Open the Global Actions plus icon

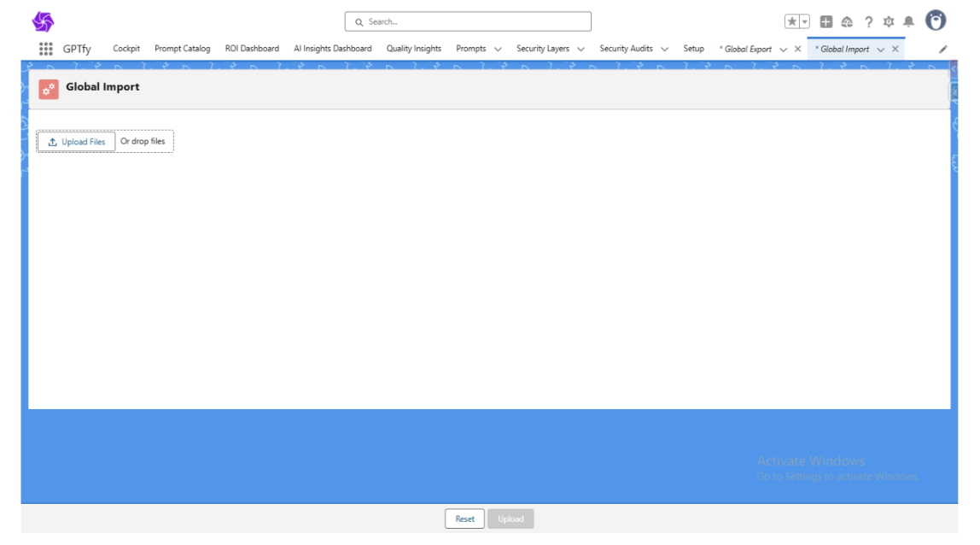825,22
